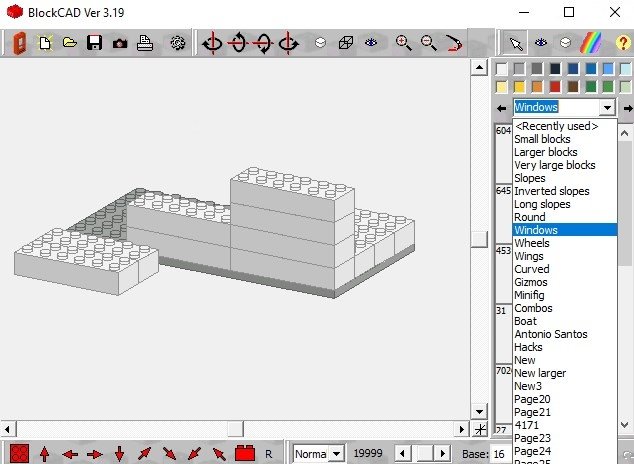Select the red color swatch
Image resolution: width=634 pixels, height=464 pixels.
tap(555, 86)
